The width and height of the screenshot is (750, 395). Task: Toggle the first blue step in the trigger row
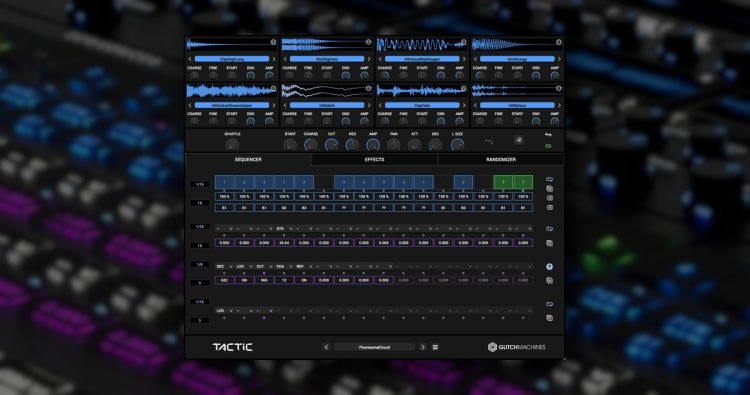click(x=224, y=182)
